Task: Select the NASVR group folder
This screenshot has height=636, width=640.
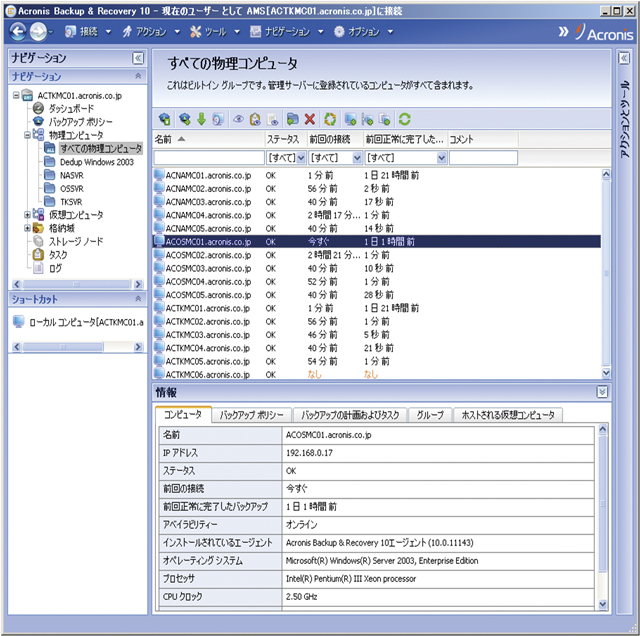Action: tap(71, 176)
